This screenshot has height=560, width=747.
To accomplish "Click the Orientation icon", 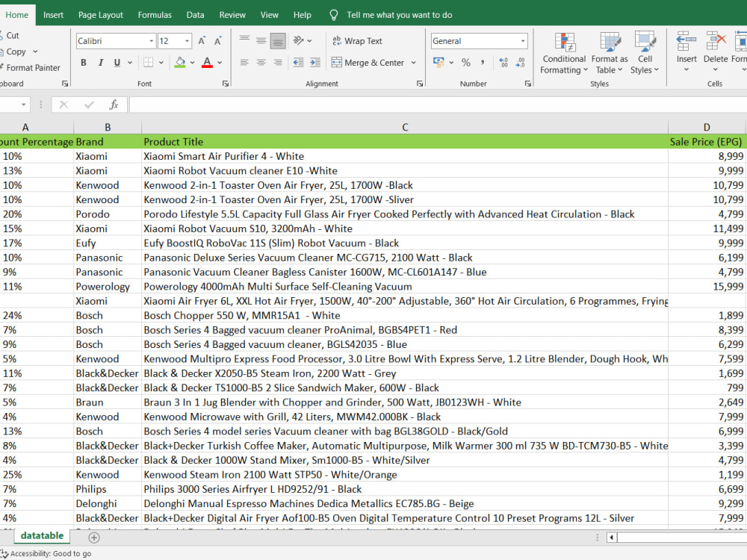I will point(299,41).
